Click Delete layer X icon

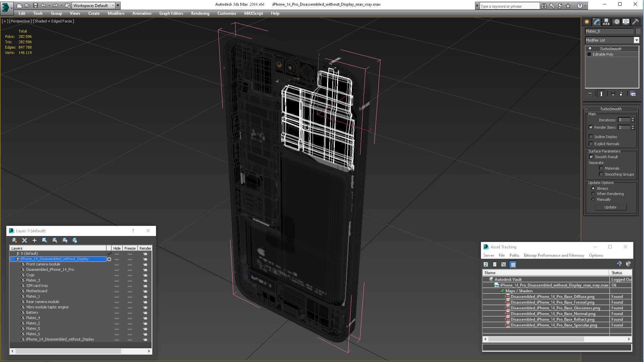[x=24, y=240]
